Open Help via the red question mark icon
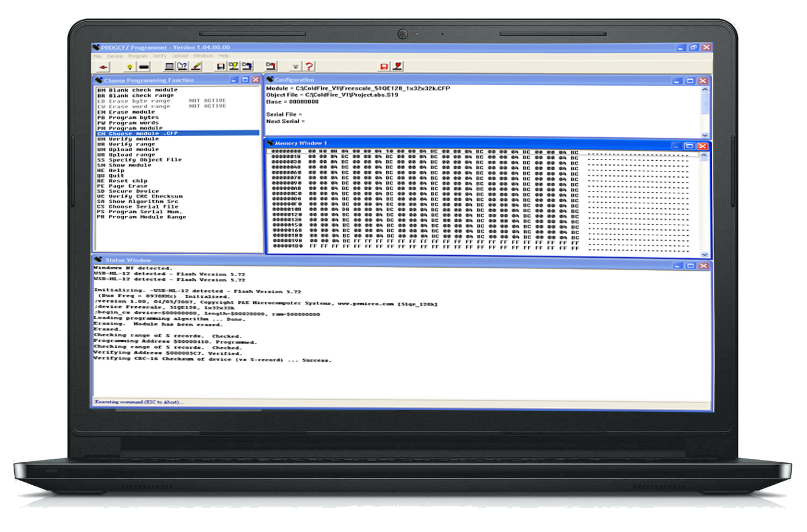This screenshot has height=532, width=807. click(309, 66)
